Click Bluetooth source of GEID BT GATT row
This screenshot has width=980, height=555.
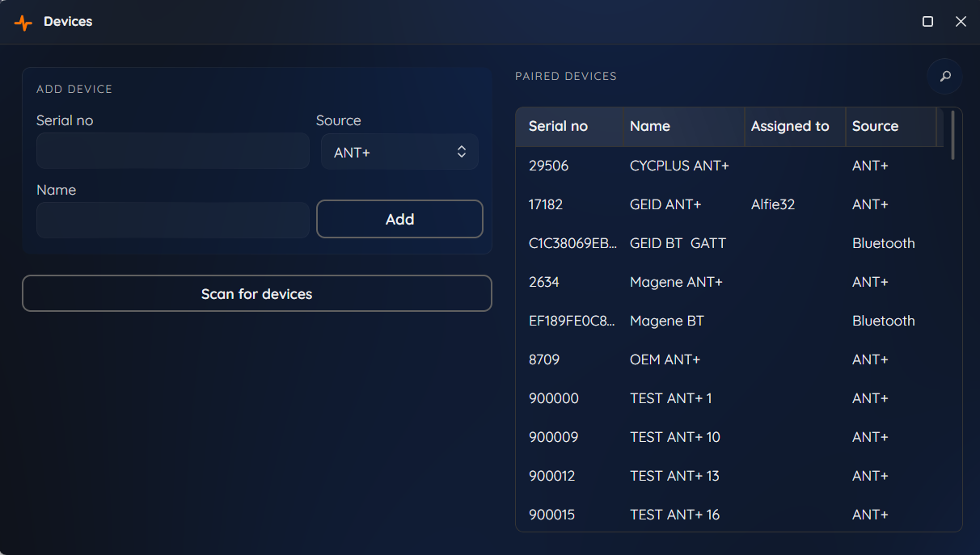coord(884,243)
